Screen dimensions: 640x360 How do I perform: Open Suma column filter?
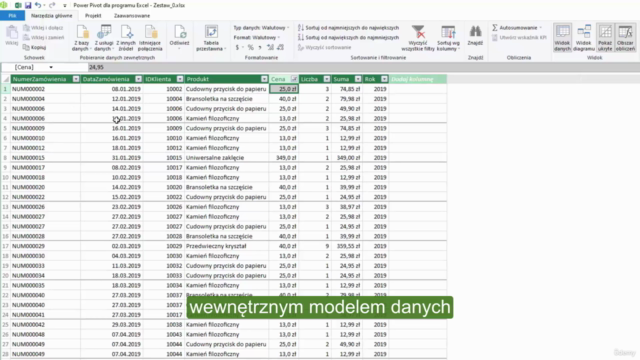tap(358, 79)
